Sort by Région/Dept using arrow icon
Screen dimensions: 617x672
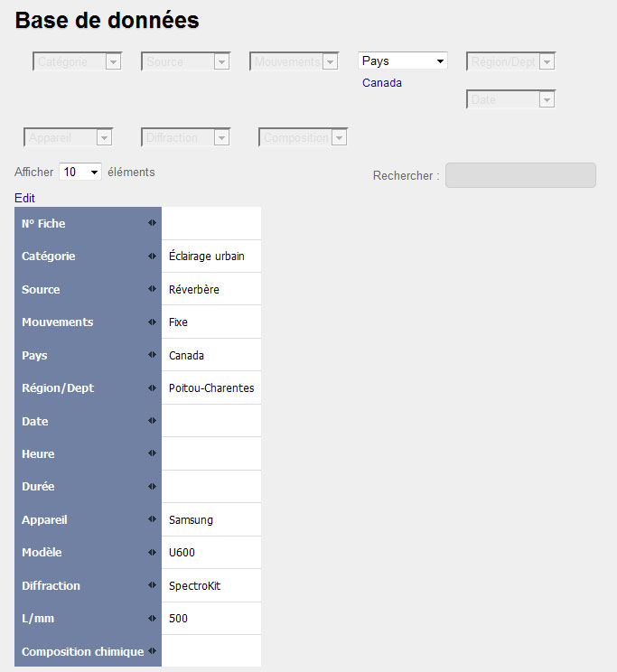[152, 388]
